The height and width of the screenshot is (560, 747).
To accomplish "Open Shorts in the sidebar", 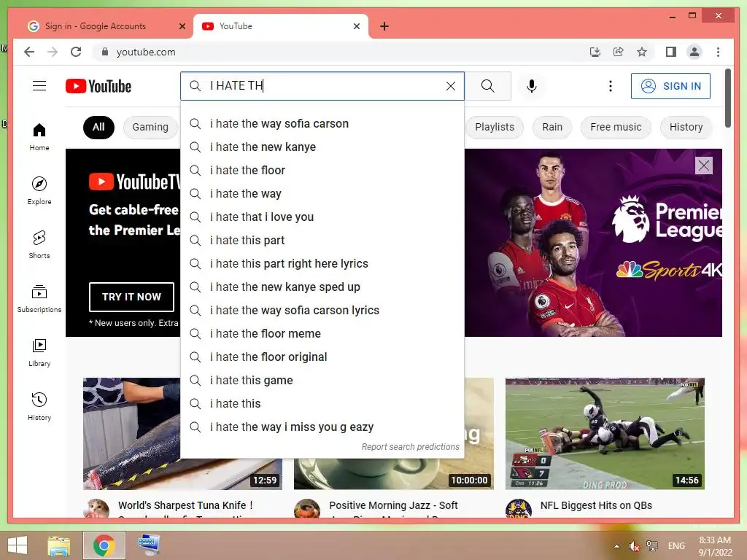I will click(39, 245).
